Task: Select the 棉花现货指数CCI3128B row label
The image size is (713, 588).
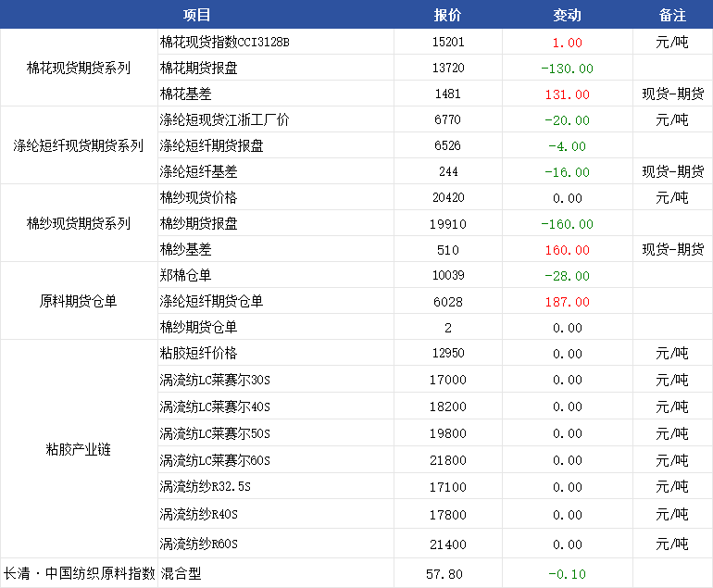Action: coord(225,42)
